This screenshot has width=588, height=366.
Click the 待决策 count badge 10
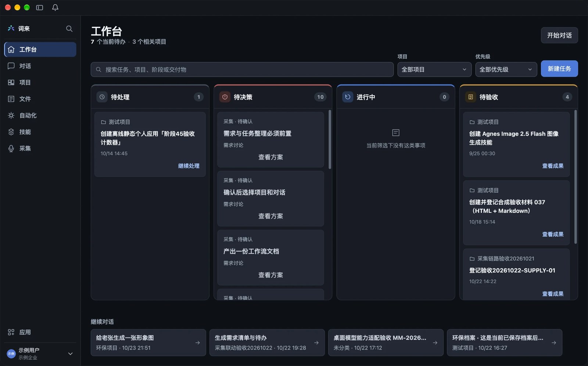(x=320, y=97)
